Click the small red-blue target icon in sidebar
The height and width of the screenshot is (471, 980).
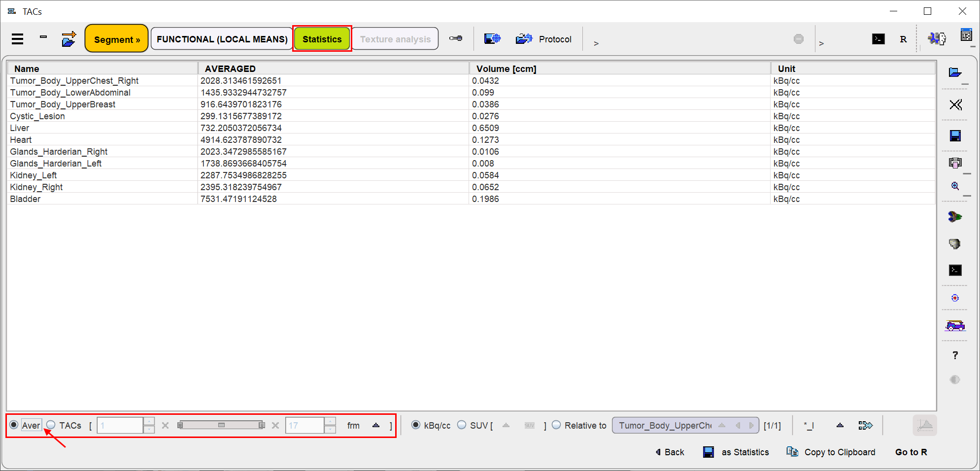click(955, 298)
